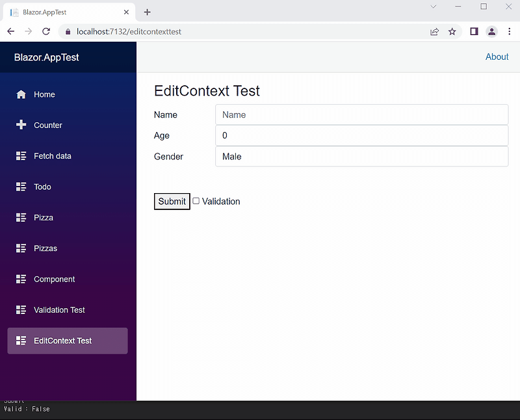Enable the Validation checkbox

(x=196, y=201)
